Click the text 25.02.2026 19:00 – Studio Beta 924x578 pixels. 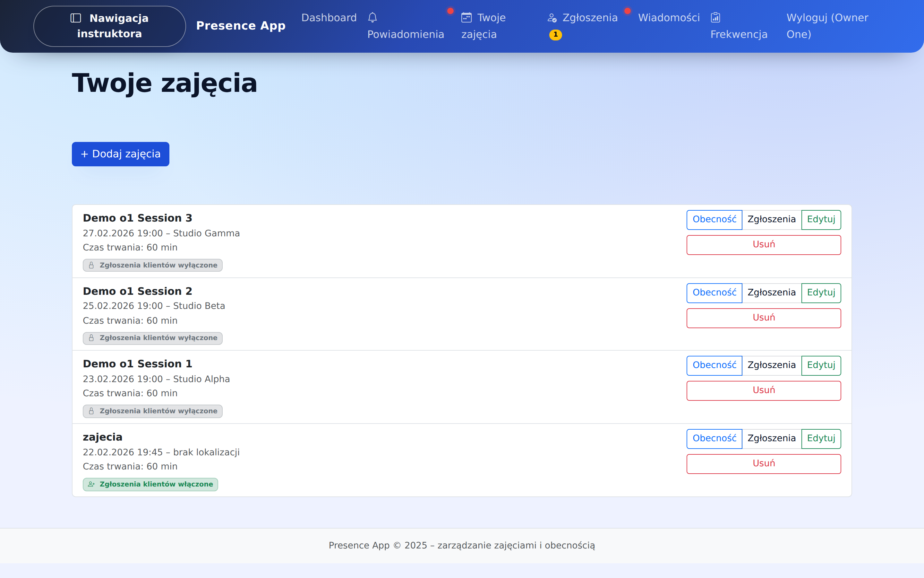click(154, 306)
